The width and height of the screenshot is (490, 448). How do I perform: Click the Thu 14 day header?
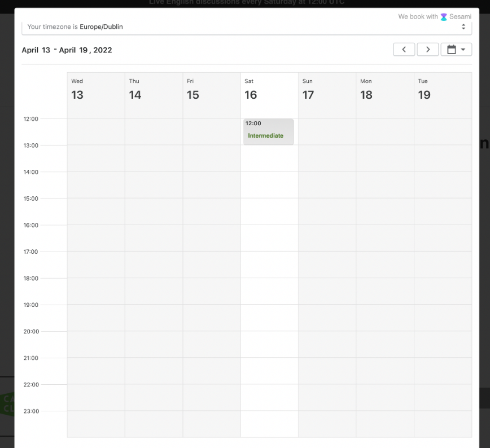pyautogui.click(x=154, y=90)
